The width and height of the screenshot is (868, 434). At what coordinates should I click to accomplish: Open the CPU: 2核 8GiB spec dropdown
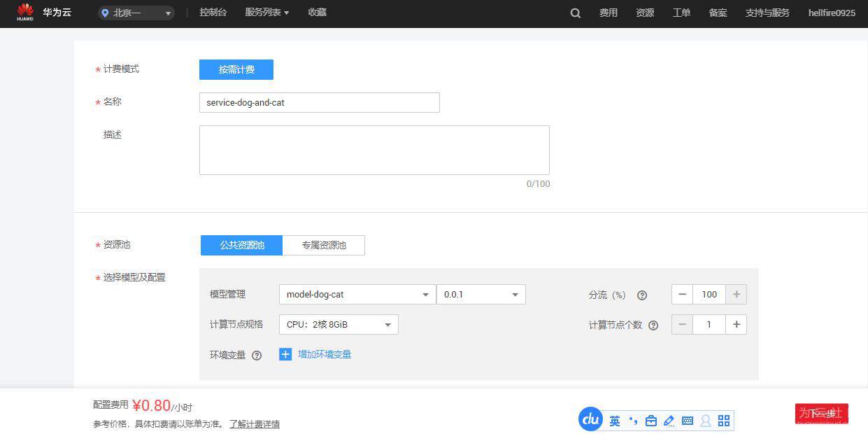coord(339,325)
